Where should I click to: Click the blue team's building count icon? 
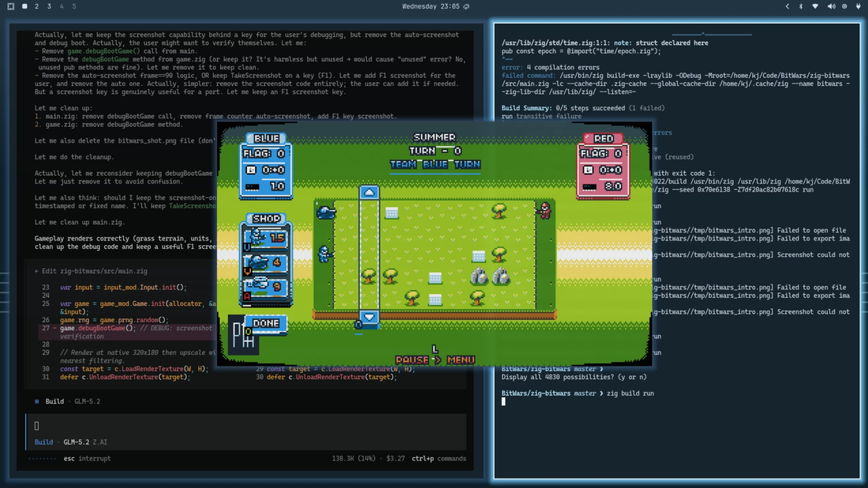pos(251,169)
